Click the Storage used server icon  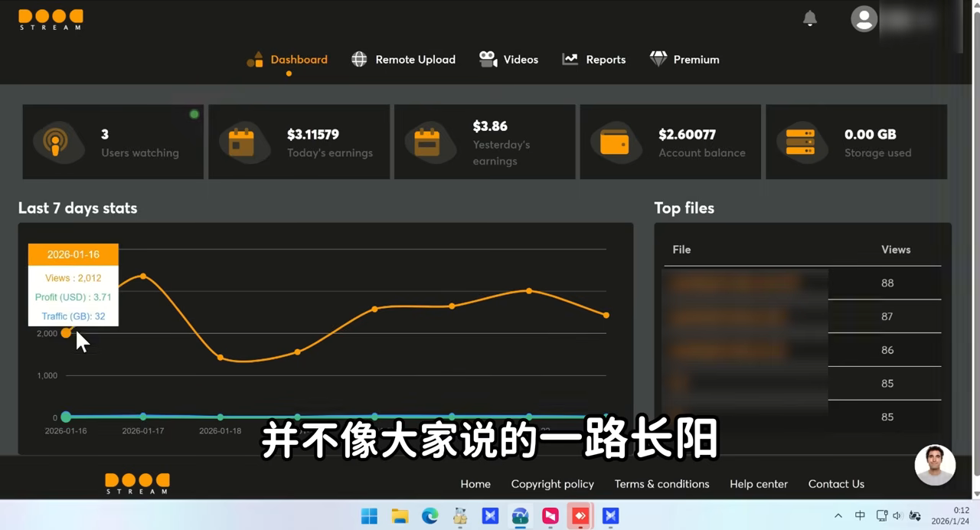coord(800,142)
